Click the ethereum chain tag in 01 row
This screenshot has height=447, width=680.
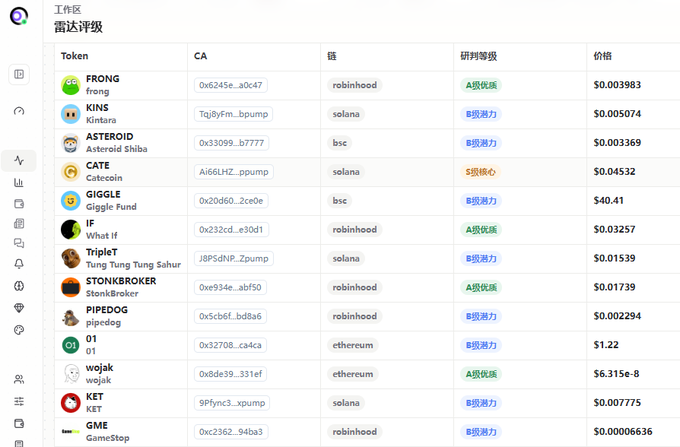tap(353, 345)
